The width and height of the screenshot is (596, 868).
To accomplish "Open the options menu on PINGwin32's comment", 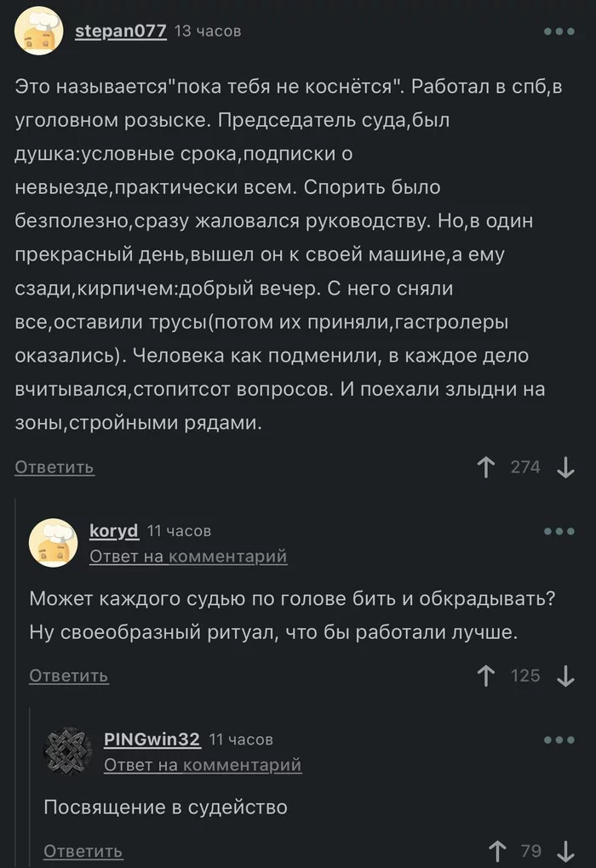I will pos(559,740).
